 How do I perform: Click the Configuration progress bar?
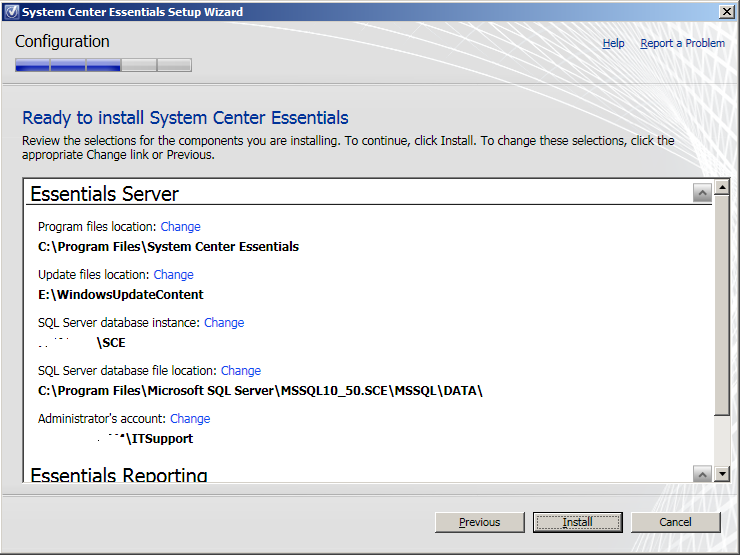click(103, 66)
